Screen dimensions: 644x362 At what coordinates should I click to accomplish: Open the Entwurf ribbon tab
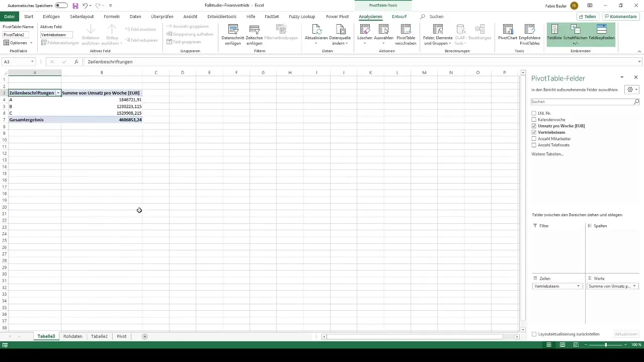coord(399,17)
